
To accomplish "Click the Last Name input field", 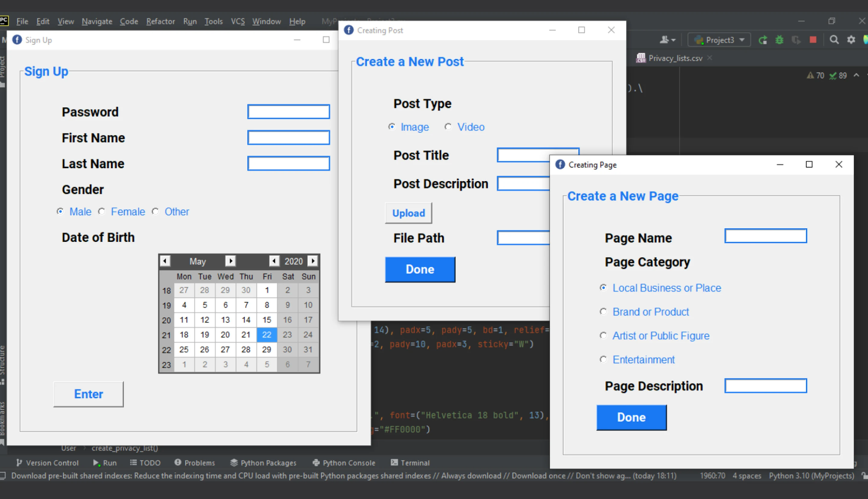I will pyautogui.click(x=289, y=163).
